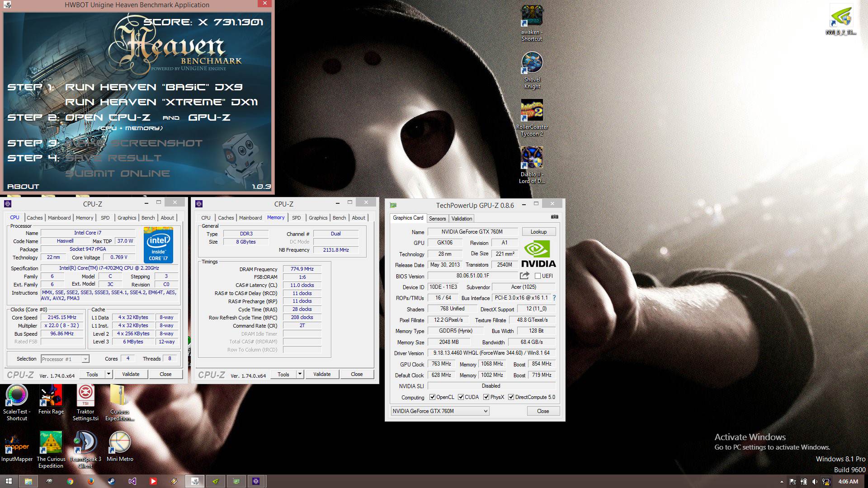Image resolution: width=868 pixels, height=488 pixels.
Task: Toggle the CUDA checkbox
Action: 461,397
